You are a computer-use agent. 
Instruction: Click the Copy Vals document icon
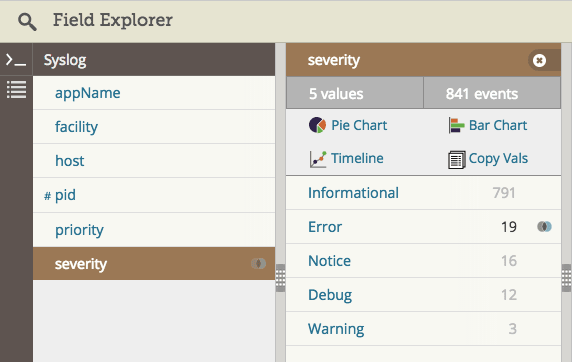456,159
